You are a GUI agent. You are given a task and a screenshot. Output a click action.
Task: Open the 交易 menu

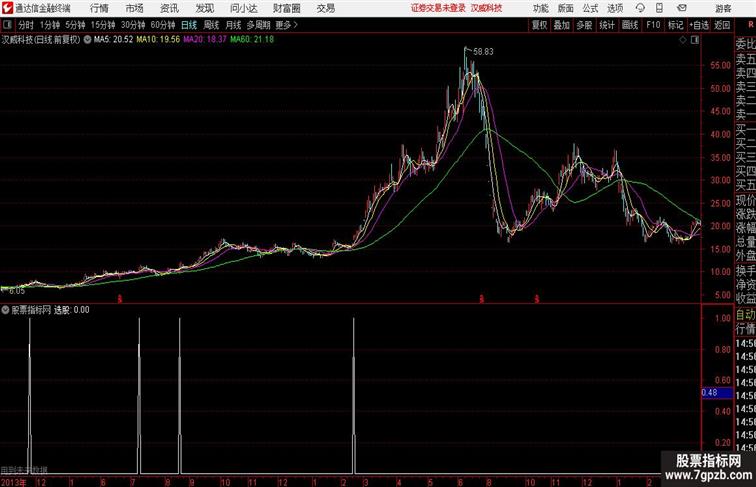tap(325, 8)
